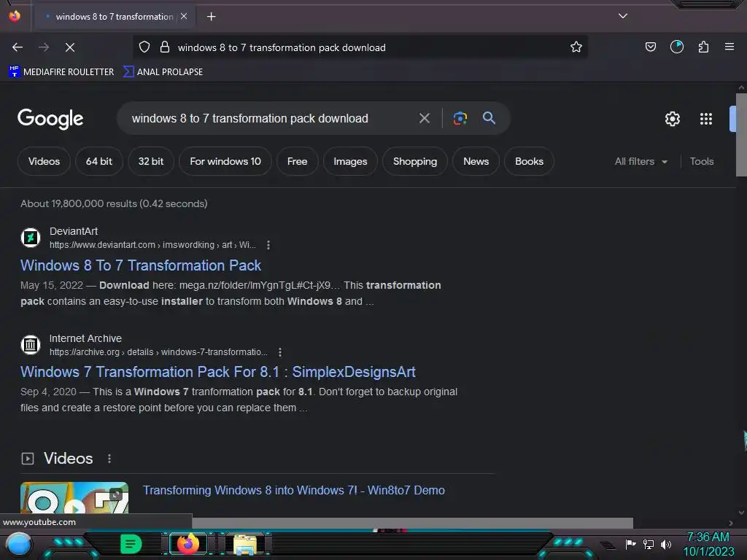This screenshot has height=560, width=747.
Task: Stop loading the page
Action: [70, 47]
